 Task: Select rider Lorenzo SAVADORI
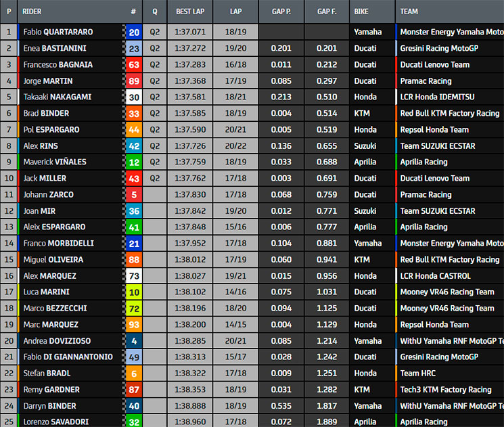click(56, 422)
